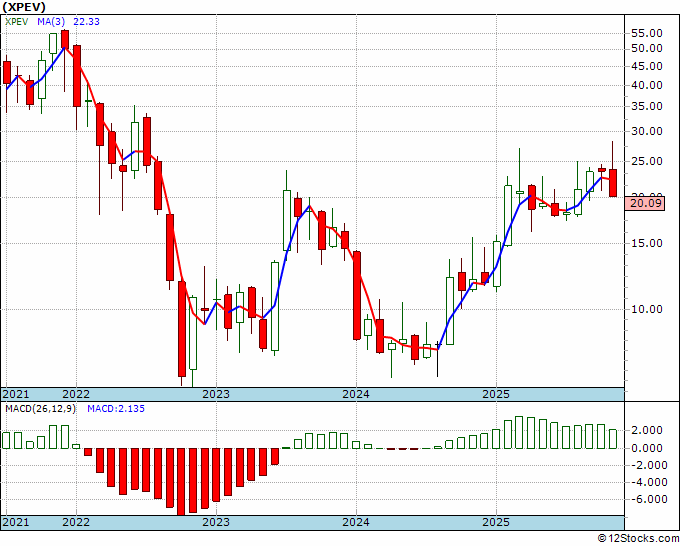This screenshot has width=680, height=546.
Task: Click the 35.00 price axis label
Action: pyautogui.click(x=647, y=106)
